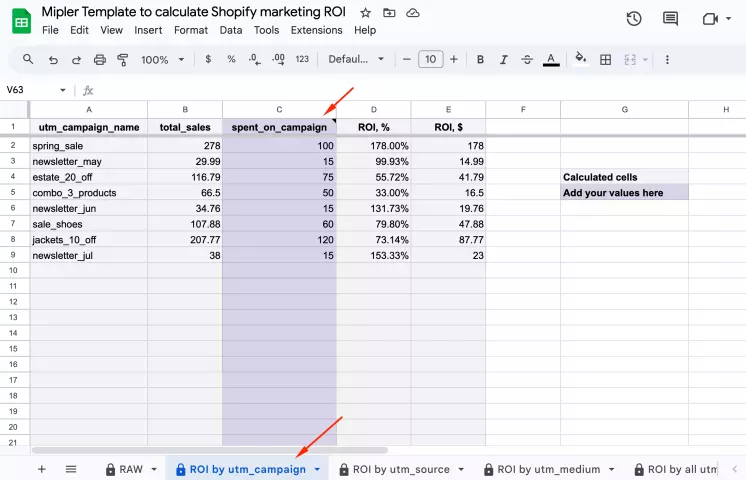The width and height of the screenshot is (746, 480).
Task: Click the Print icon in toolbar
Action: (x=100, y=60)
